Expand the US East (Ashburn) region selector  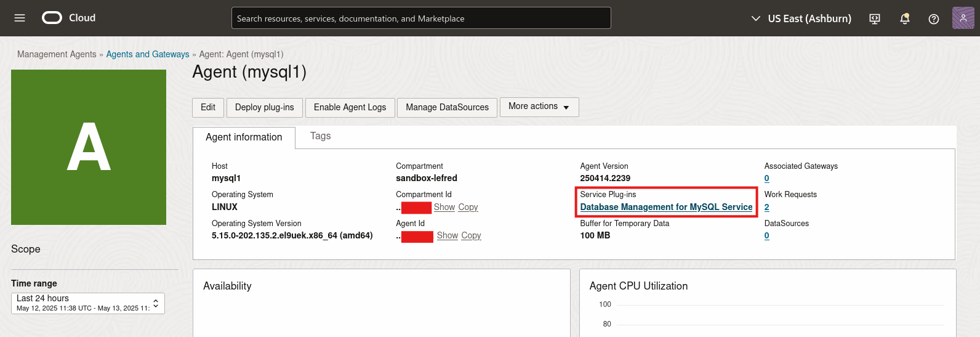pos(801,18)
